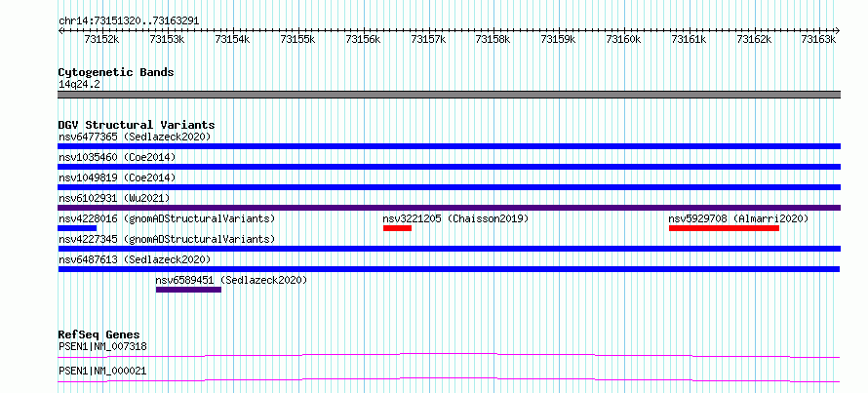Open the nsv4228016 (gnomADStructuralVariants) label

(x=167, y=218)
